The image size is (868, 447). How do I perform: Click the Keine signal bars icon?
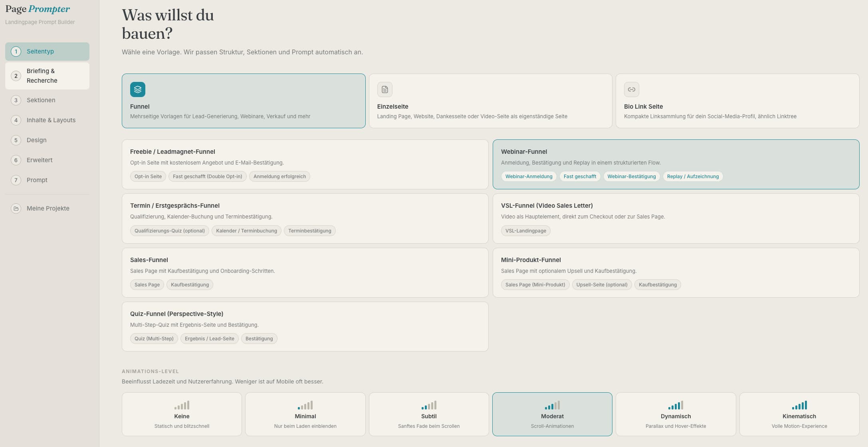point(182,405)
